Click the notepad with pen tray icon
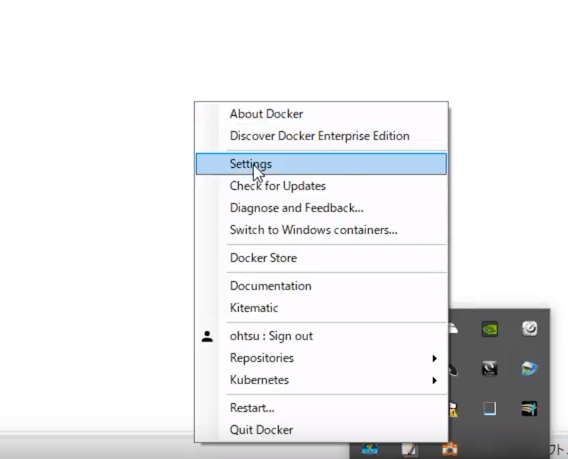Viewport: 568px width, 459px height. coord(409,450)
